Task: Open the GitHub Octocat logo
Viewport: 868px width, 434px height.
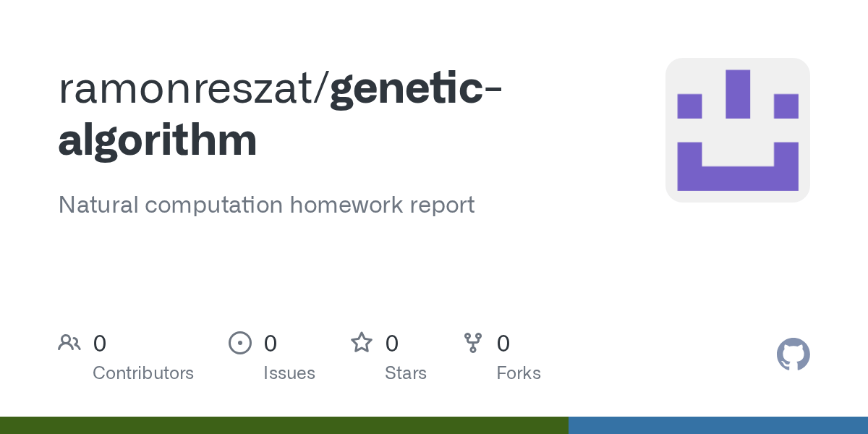Action: (x=793, y=354)
